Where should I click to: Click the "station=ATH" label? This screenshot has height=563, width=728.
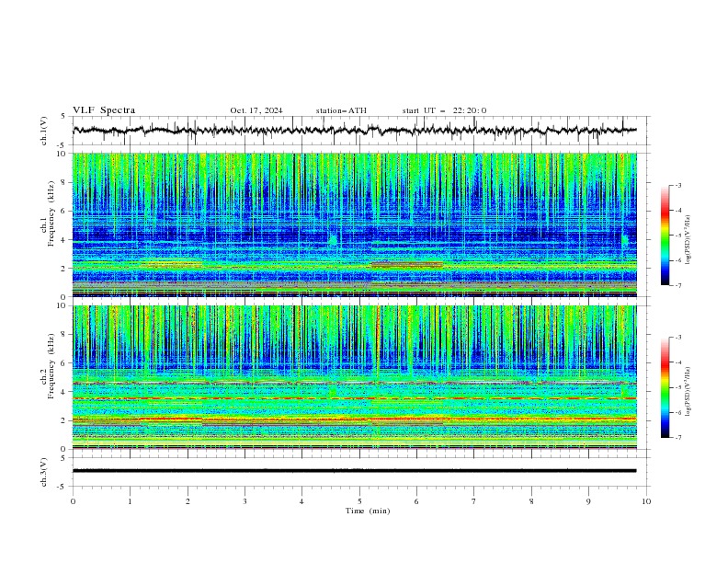pos(341,110)
